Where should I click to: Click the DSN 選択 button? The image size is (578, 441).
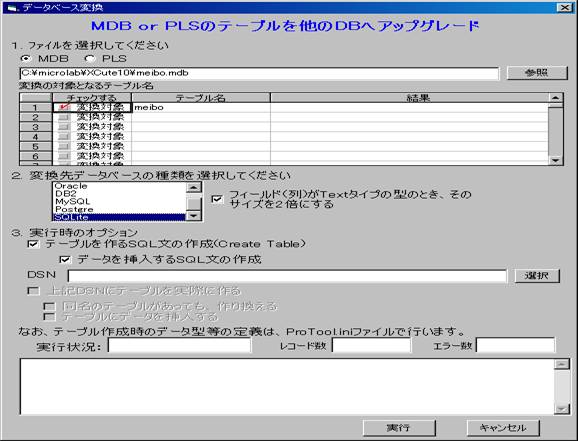click(537, 275)
